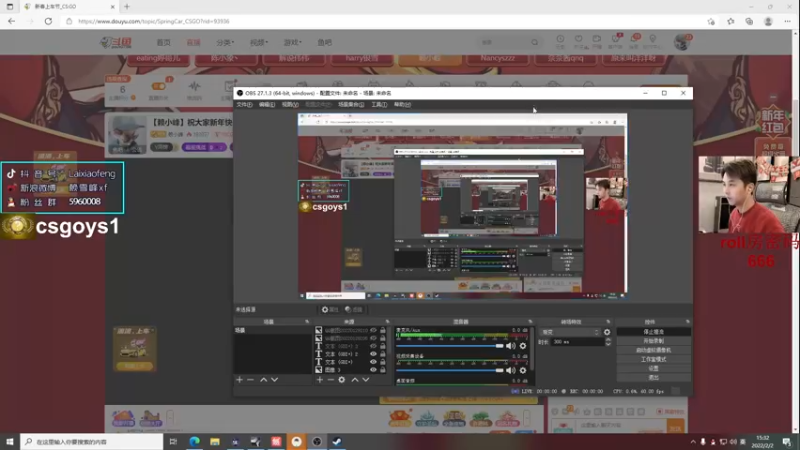This screenshot has height=450, width=800.
Task: Toggle lock on bottom 图像 source
Action: [383, 370]
